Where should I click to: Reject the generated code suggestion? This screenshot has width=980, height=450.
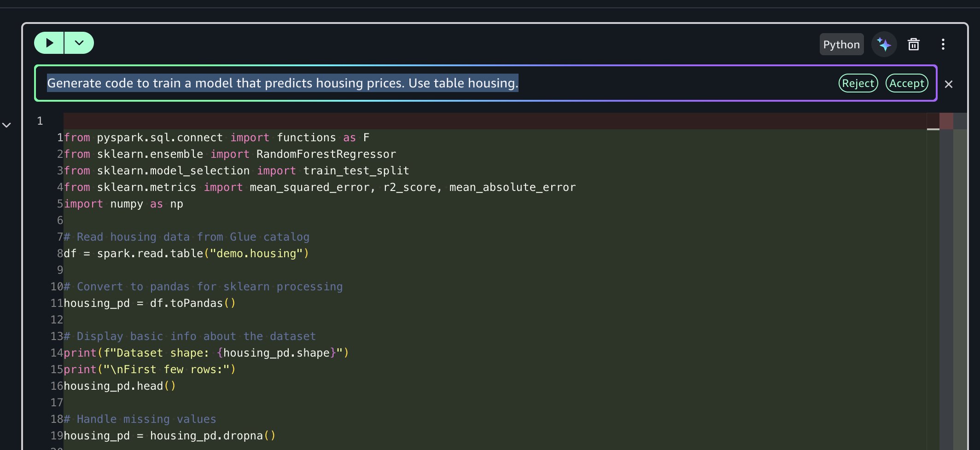coord(858,83)
